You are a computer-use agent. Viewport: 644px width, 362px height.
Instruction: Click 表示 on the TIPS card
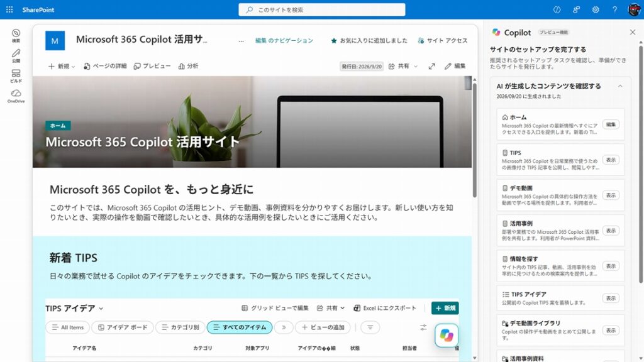click(611, 160)
